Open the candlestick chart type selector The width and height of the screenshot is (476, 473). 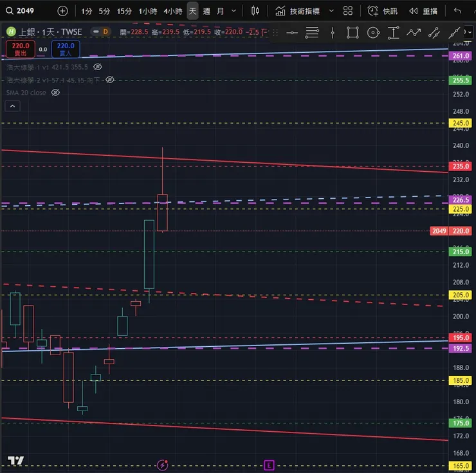point(255,11)
